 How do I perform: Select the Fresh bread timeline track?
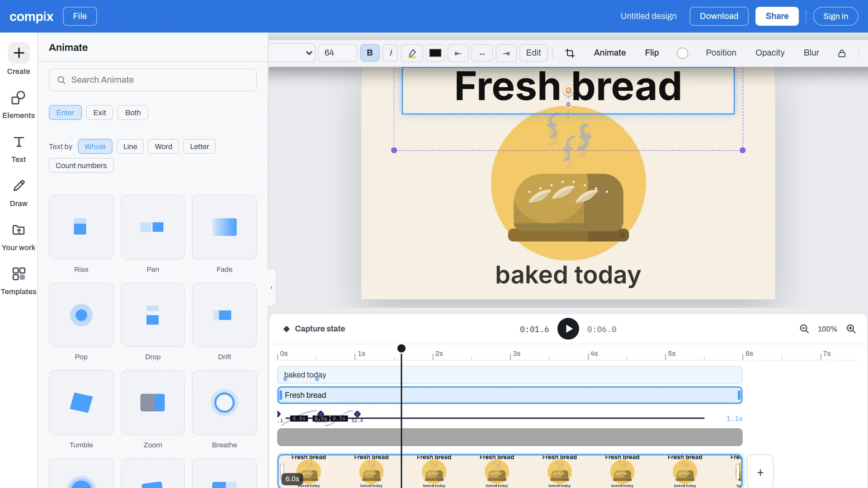[509, 395]
